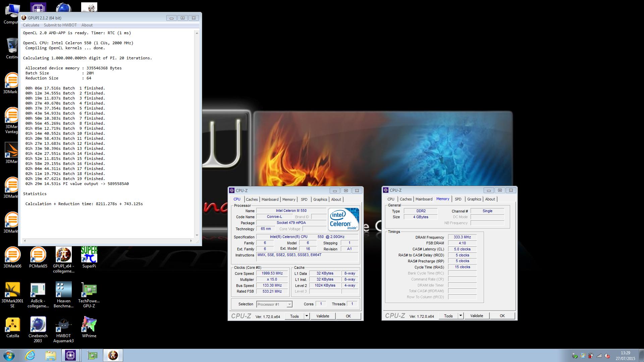
Task: Open the Computer desktop icon
Action: click(x=11, y=13)
